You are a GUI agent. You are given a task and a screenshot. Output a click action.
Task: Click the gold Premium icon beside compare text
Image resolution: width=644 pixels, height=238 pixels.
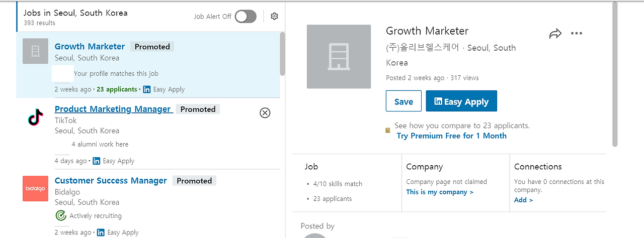tap(388, 131)
